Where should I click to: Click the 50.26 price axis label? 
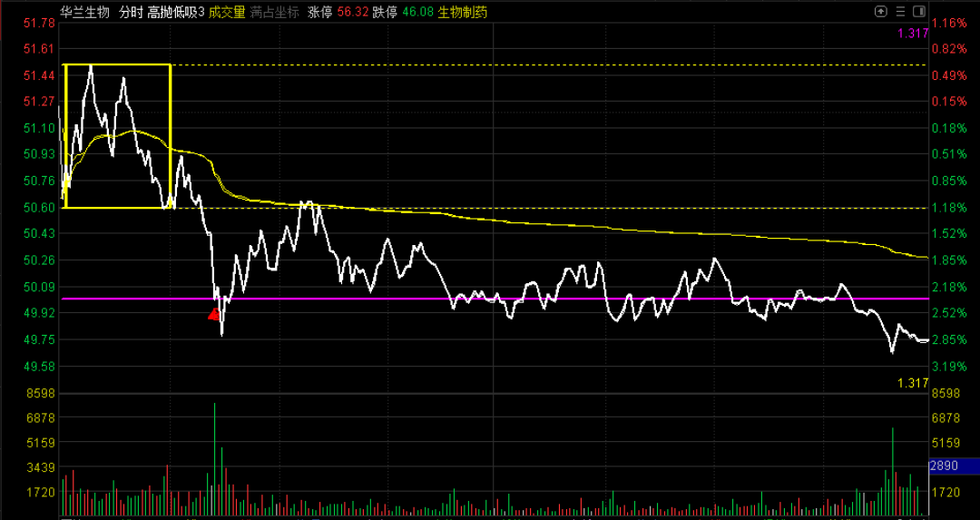[39, 260]
